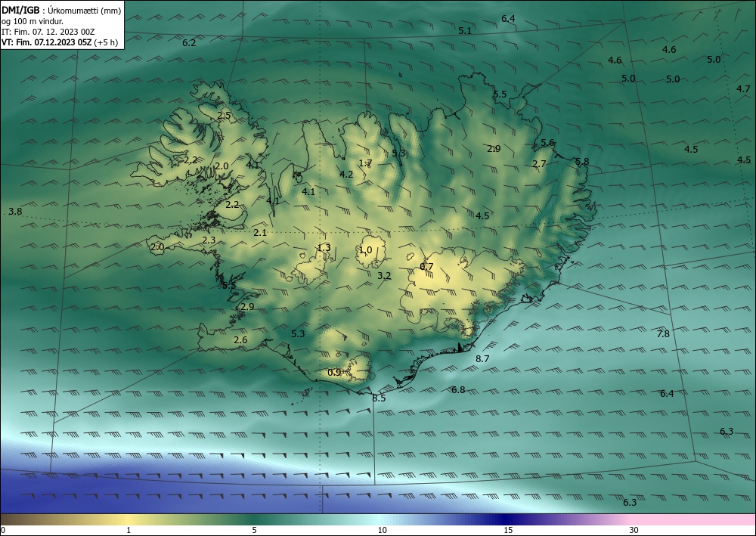Select the 3.2 value label

384,276
